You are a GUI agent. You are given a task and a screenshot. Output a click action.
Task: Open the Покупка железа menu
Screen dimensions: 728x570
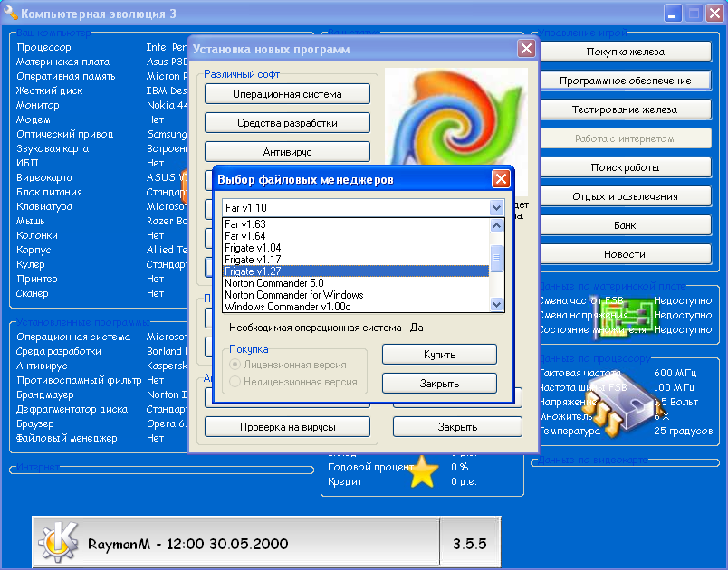pyautogui.click(x=626, y=52)
